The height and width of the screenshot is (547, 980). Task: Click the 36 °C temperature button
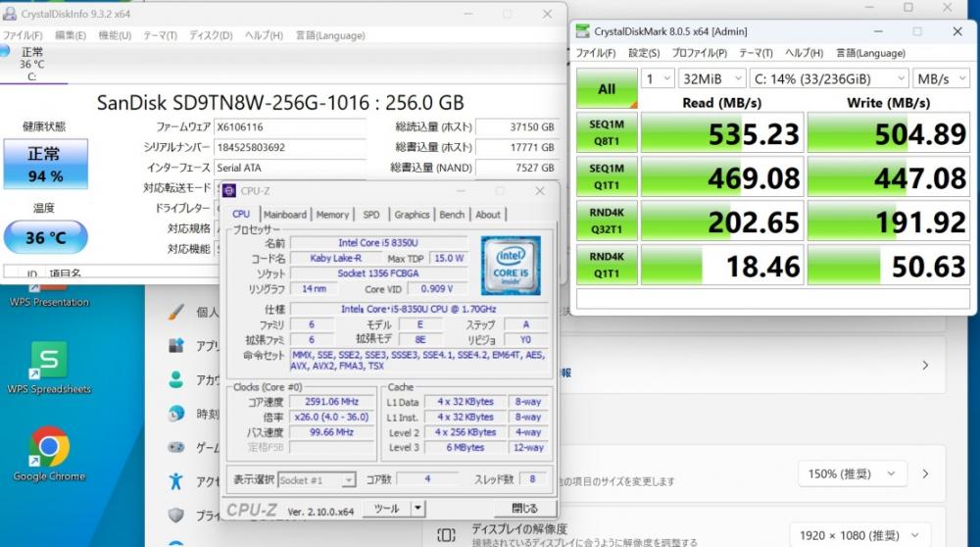tap(46, 237)
